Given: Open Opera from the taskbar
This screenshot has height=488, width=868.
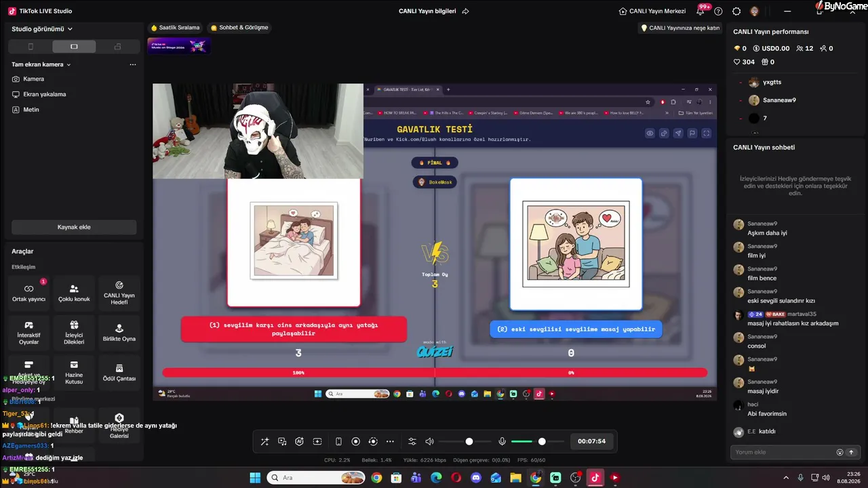Looking at the screenshot, I should (x=456, y=478).
